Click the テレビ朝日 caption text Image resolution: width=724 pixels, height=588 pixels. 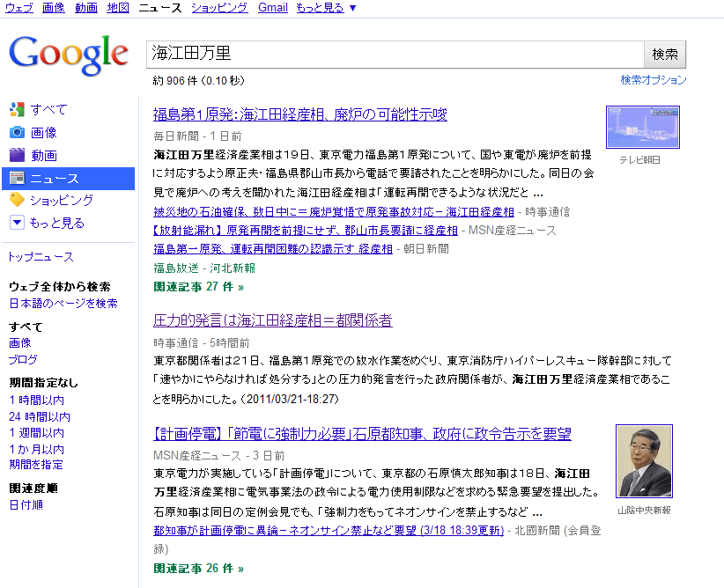[639, 159]
